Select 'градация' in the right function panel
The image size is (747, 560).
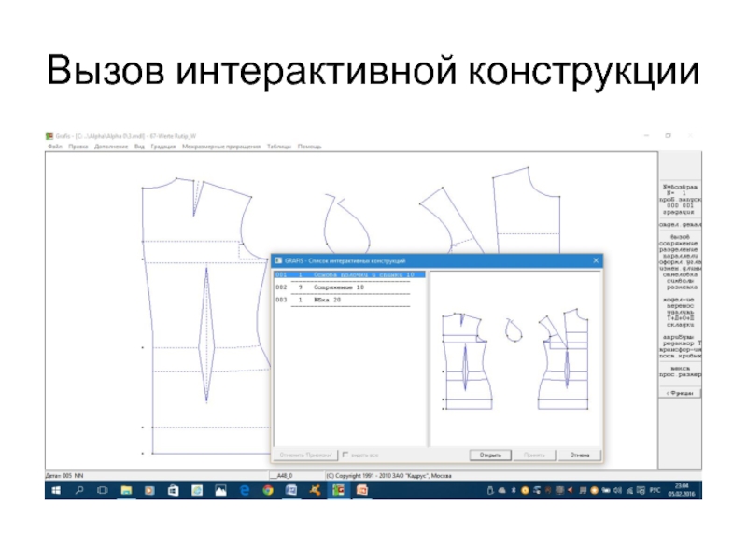(680, 212)
